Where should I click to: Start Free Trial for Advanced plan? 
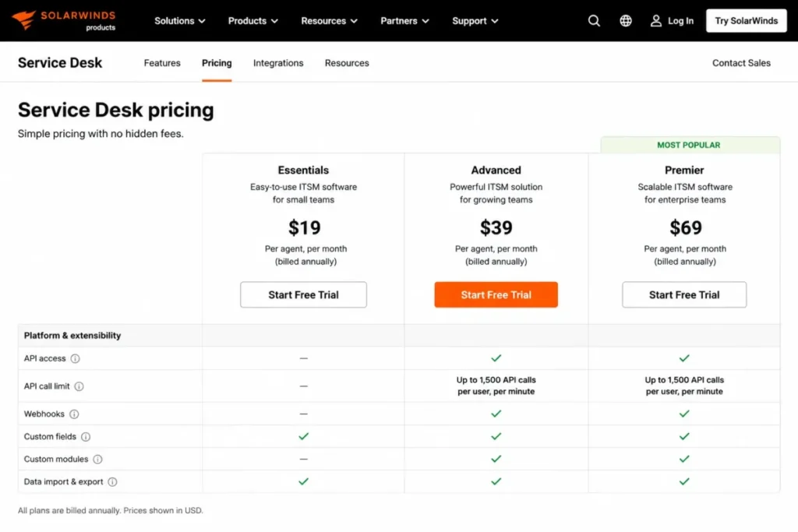pos(496,295)
